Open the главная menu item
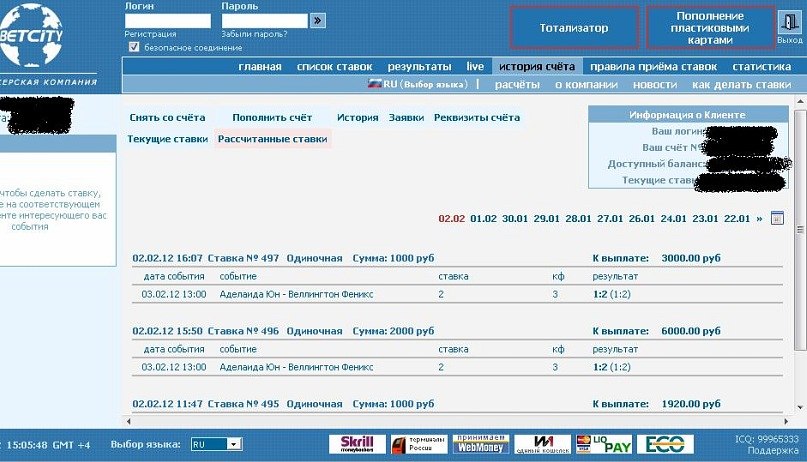 tap(260, 66)
